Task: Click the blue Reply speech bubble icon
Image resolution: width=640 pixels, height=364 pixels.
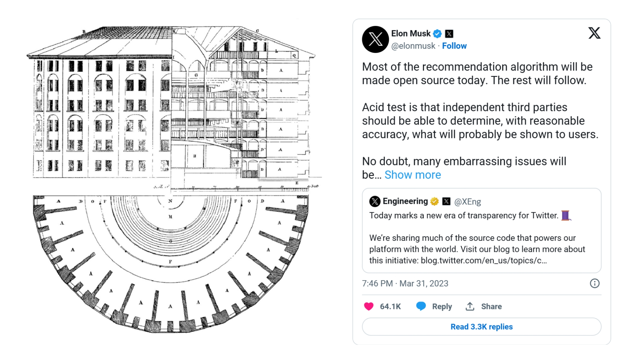Action: point(421,306)
